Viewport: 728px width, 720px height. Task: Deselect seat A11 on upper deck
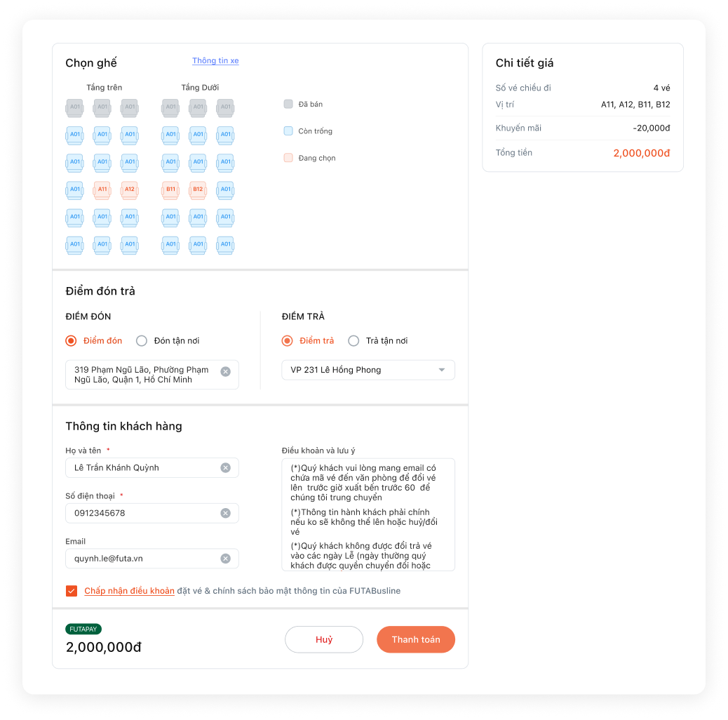(x=102, y=189)
